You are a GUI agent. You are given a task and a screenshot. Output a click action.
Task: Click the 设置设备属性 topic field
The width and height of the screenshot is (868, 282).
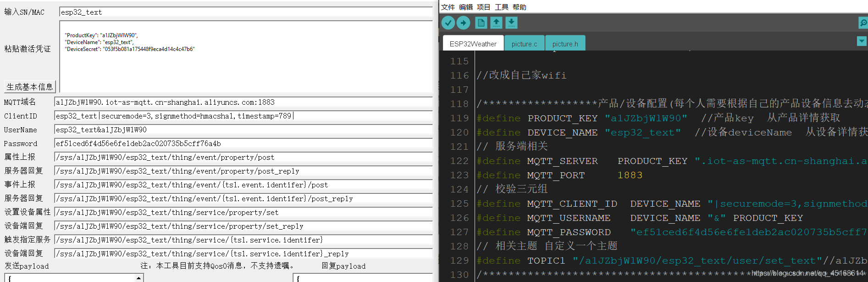[243, 212]
